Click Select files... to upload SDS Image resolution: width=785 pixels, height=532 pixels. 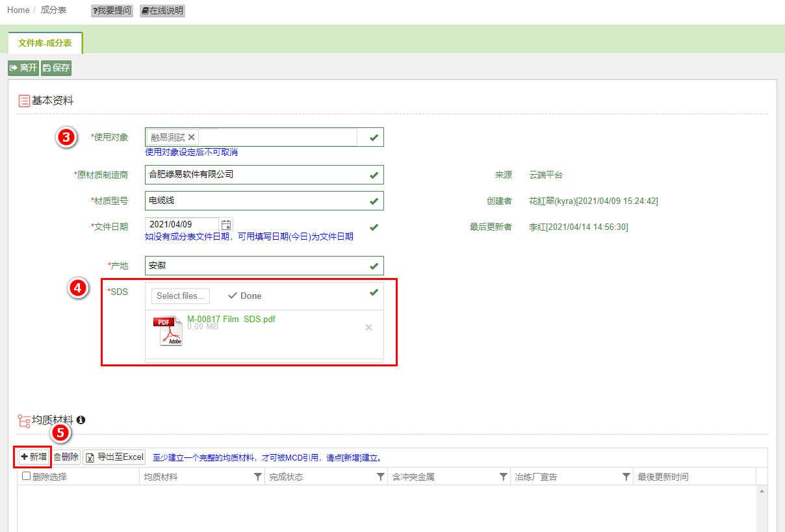[181, 296]
